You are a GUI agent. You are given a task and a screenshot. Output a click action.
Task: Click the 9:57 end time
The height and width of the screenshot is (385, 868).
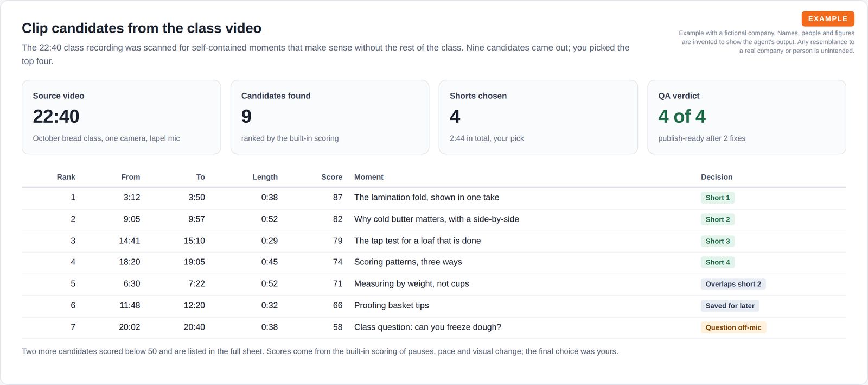click(197, 219)
